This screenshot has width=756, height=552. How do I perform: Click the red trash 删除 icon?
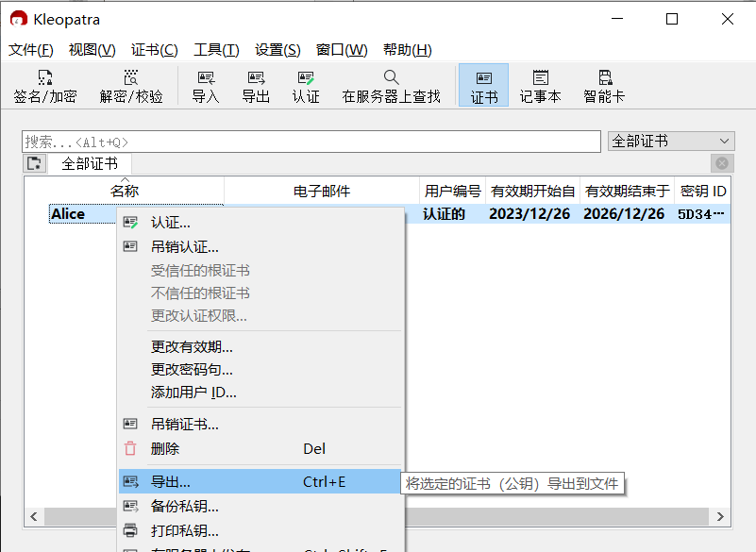click(130, 448)
